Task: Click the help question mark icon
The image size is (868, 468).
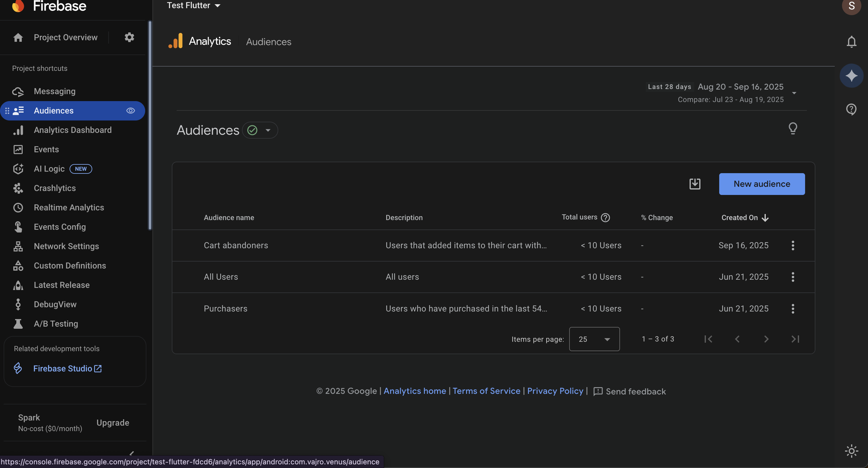Action: click(x=851, y=109)
